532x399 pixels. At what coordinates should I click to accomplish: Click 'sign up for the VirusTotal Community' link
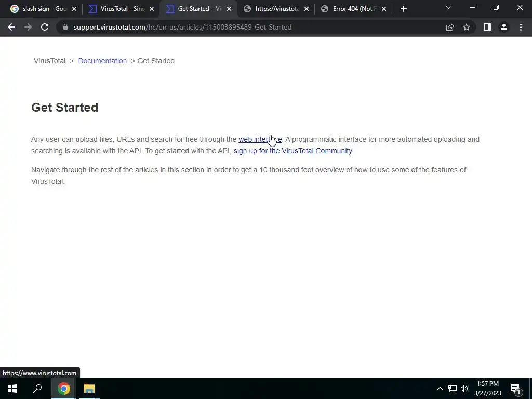[x=293, y=151]
